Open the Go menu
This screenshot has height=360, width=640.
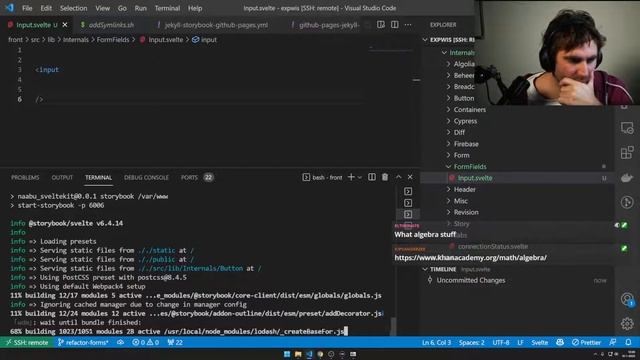point(122,8)
